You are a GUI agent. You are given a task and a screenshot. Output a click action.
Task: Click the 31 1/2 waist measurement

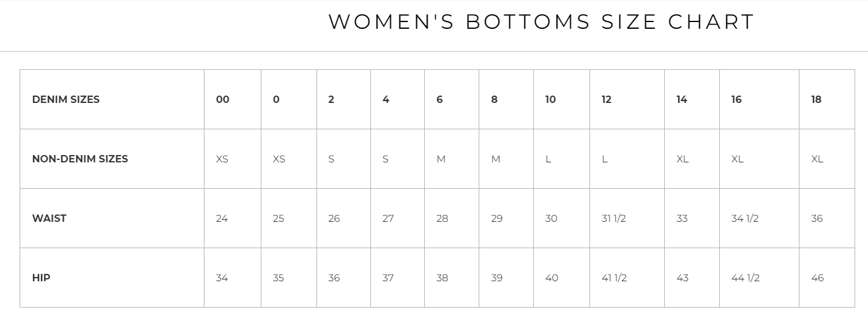(614, 218)
